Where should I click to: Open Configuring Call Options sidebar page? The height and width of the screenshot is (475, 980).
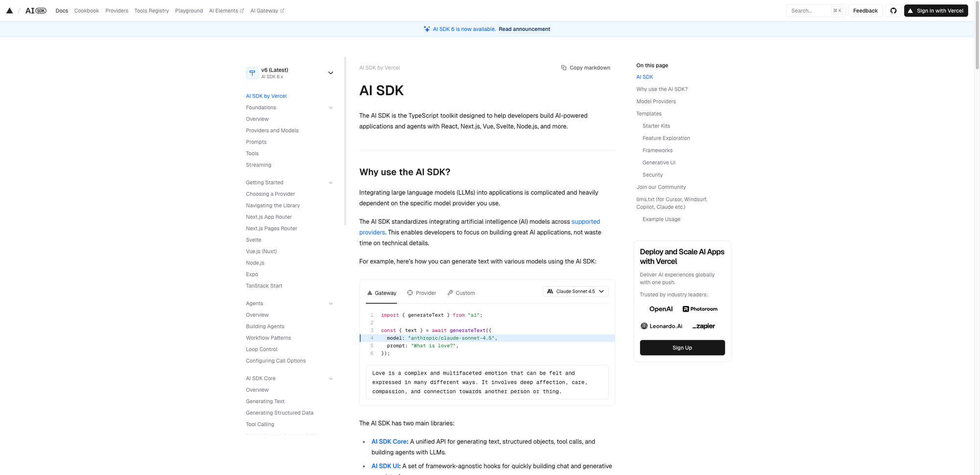coord(276,361)
